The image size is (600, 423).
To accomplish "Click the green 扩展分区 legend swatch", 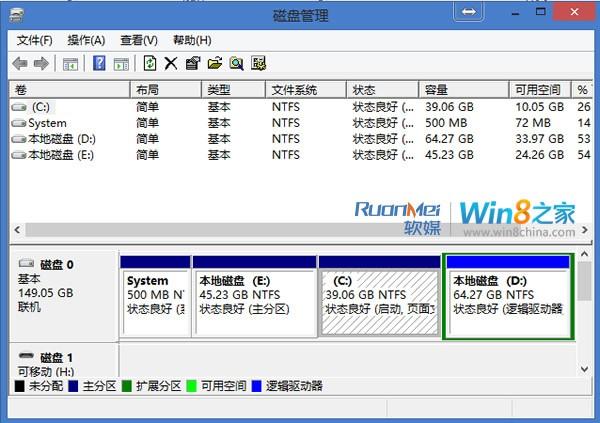I will (126, 386).
